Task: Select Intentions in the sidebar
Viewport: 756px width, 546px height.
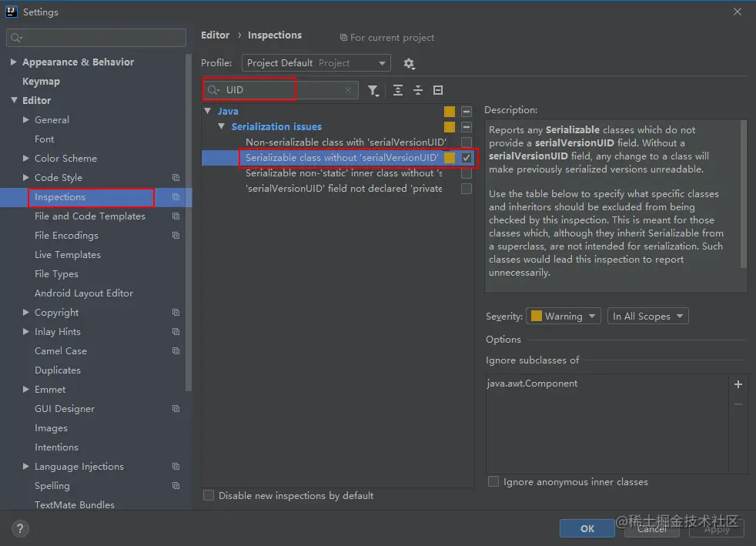Action: click(56, 447)
